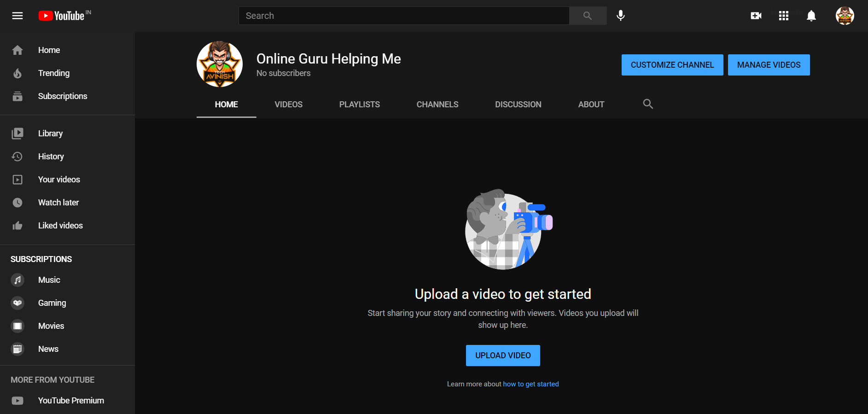The height and width of the screenshot is (414, 868).
Task: Open Trending in sidebar
Action: pos(54,73)
